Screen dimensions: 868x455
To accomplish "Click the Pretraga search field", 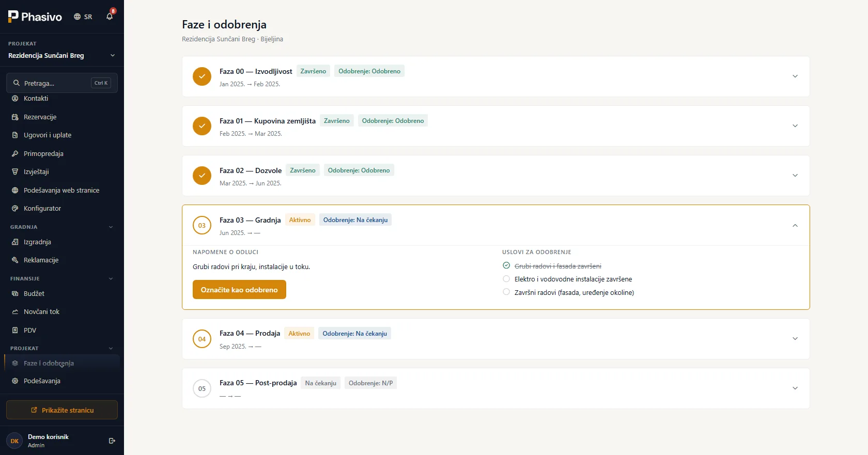I will (x=62, y=83).
